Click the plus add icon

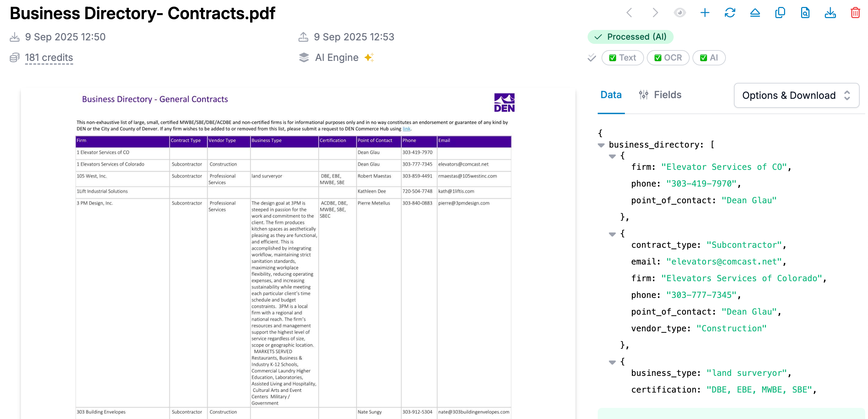[x=705, y=13]
